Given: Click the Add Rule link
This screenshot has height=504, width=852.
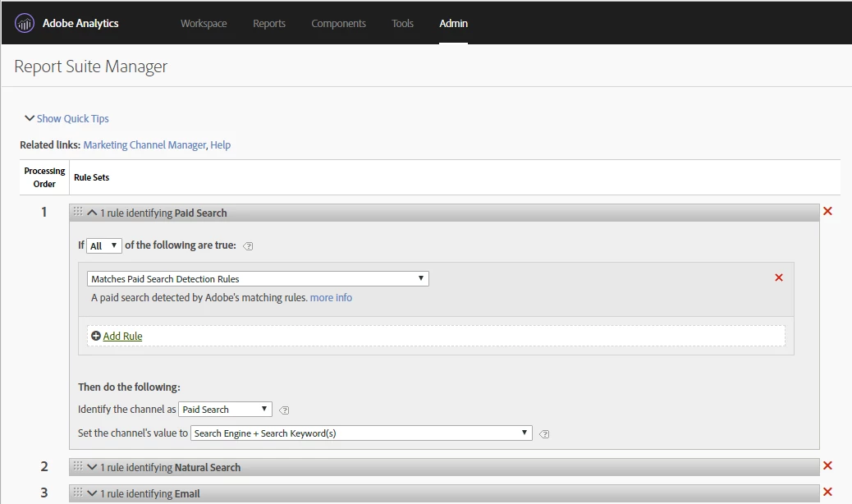Looking at the screenshot, I should pos(123,337).
